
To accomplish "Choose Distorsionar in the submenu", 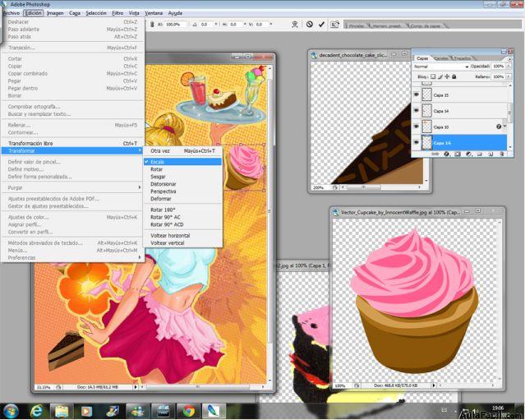I will [182, 184].
